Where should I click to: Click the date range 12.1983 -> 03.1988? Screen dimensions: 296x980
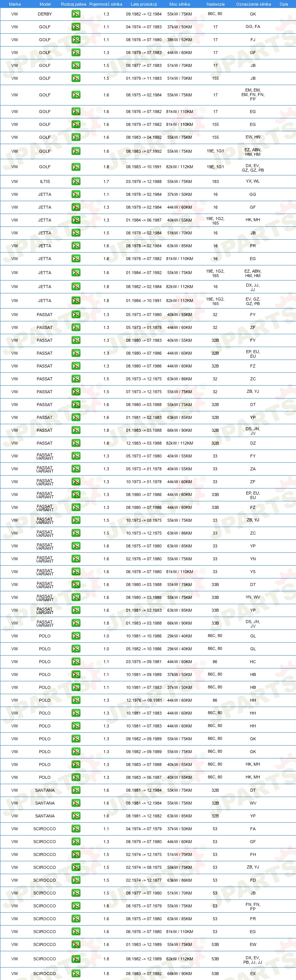pyautogui.click(x=143, y=443)
